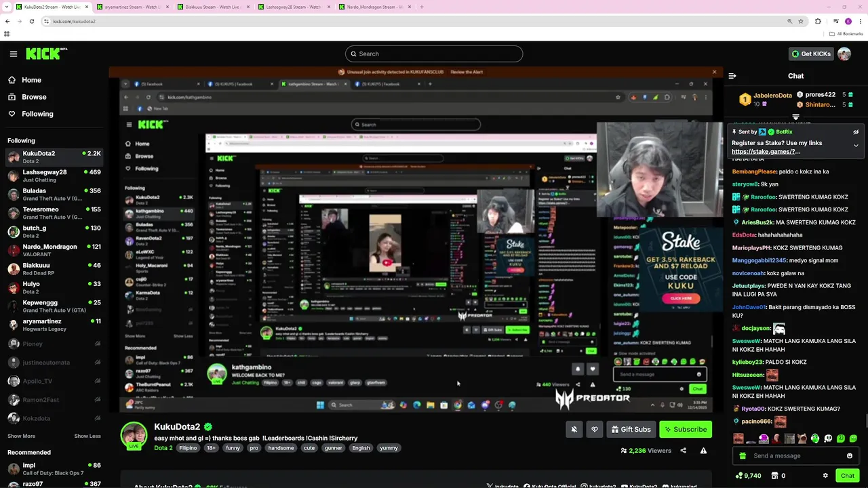The width and height of the screenshot is (868, 488).
Task: Follow the channel with heart button
Action: pos(594,429)
